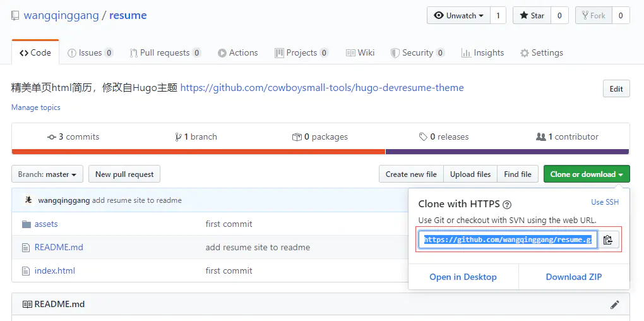Collapse the Clone or download dropdown
The image size is (644, 321).
point(586,174)
